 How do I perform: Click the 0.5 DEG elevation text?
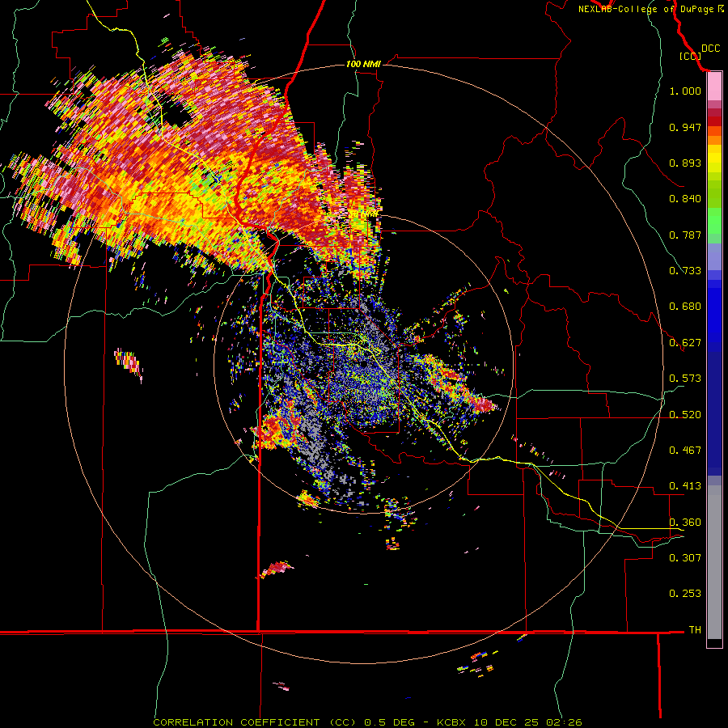391,722
